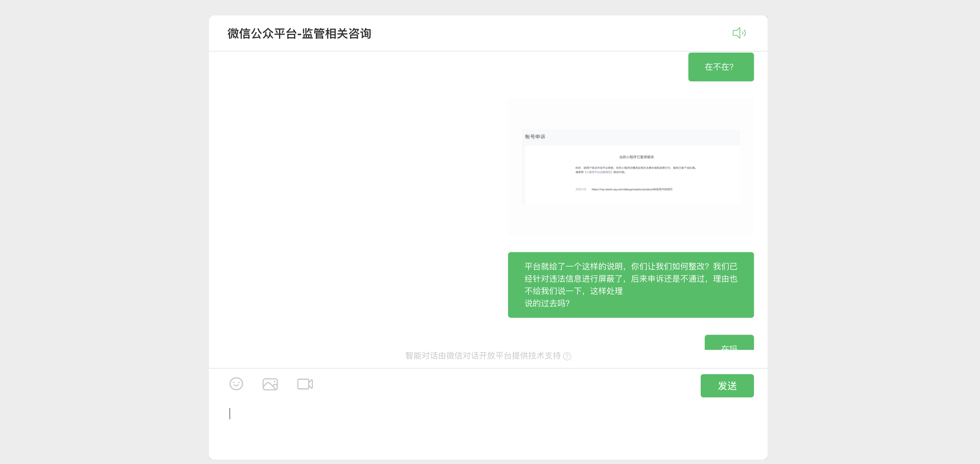This screenshot has height=464, width=980.
Task: Click the long 平台就给了一个这样的说明 message bubble
Action: [630, 285]
